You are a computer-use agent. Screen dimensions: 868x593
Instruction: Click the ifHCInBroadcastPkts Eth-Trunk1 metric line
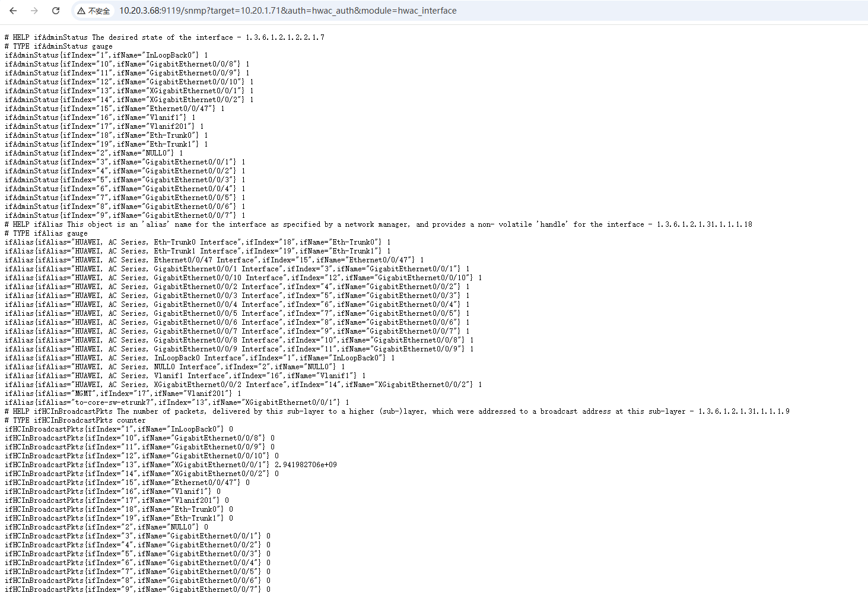[x=119, y=518]
